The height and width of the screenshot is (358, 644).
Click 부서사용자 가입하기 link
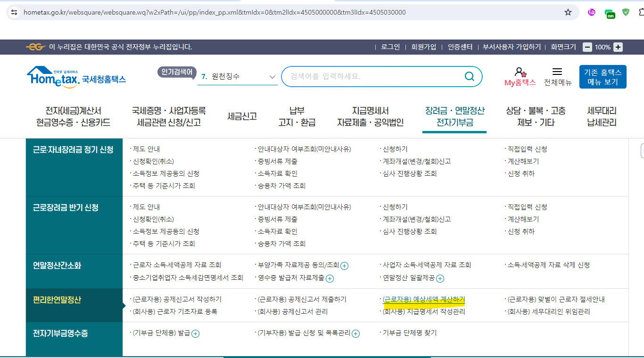click(512, 47)
